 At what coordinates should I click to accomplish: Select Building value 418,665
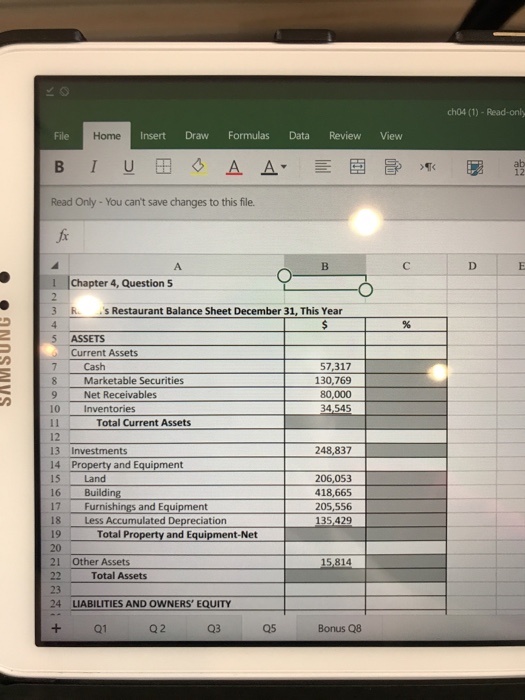tap(325, 492)
